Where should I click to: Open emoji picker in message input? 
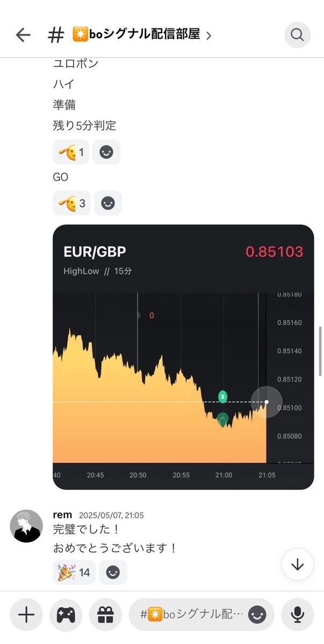point(257,614)
